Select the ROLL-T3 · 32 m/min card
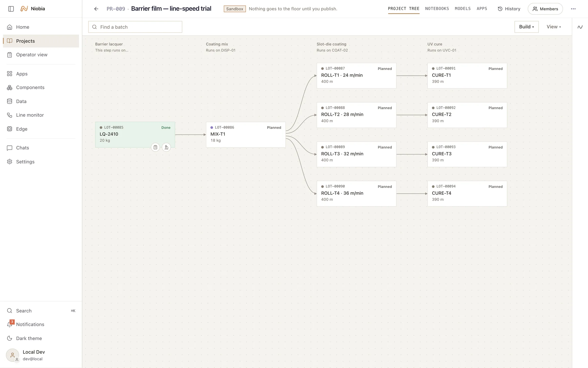The image size is (588, 368). click(356, 154)
